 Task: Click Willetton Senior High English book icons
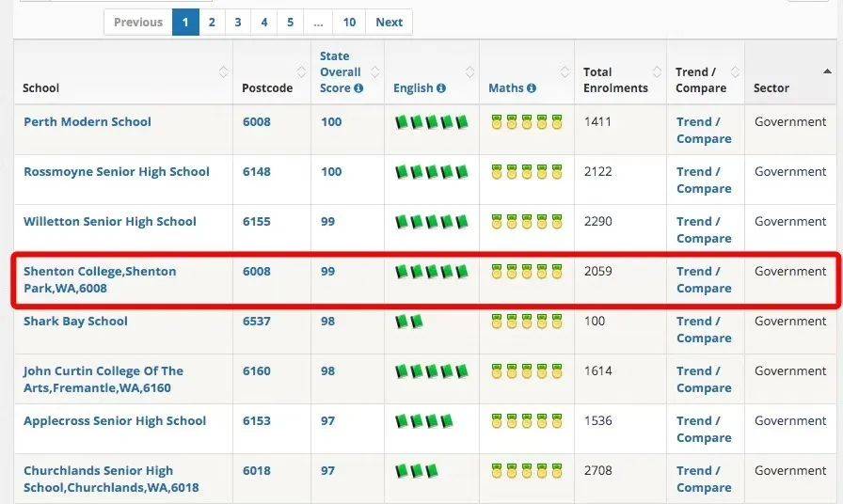coord(432,221)
